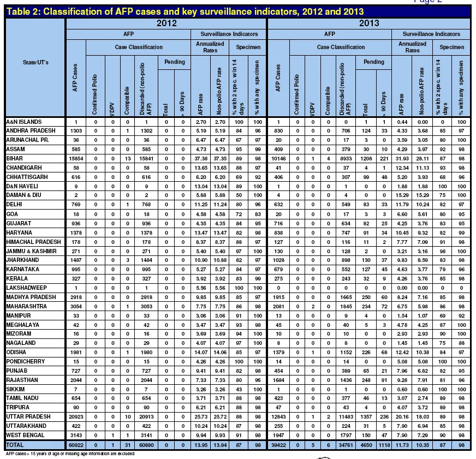The width and height of the screenshot is (476, 459).
Task: Click the 'DELHI' row label
Action: pos(14,205)
